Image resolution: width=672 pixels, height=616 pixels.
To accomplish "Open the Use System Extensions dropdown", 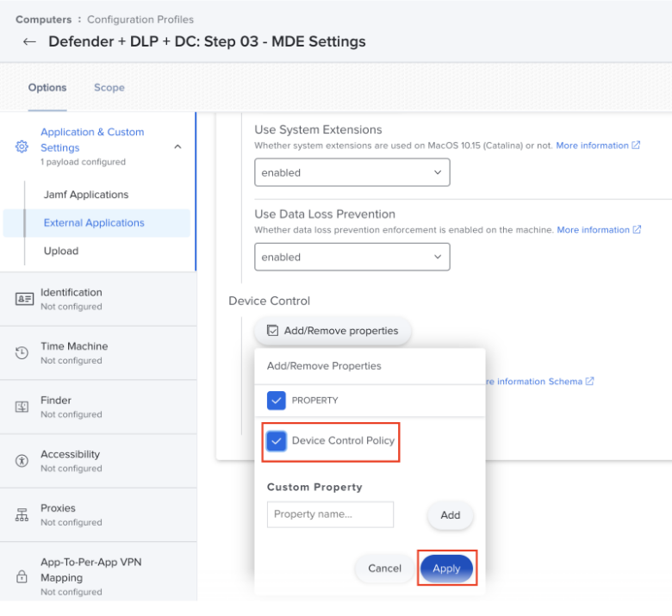I will tap(352, 172).
